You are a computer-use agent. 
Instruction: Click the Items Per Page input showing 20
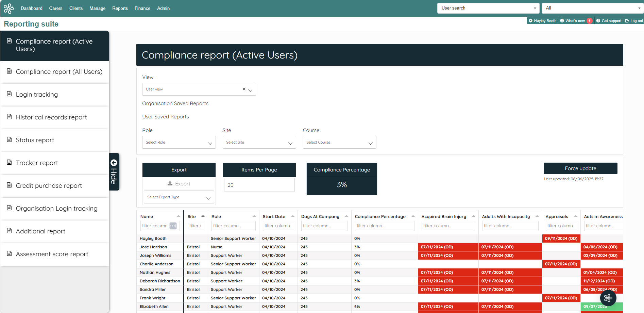click(259, 185)
